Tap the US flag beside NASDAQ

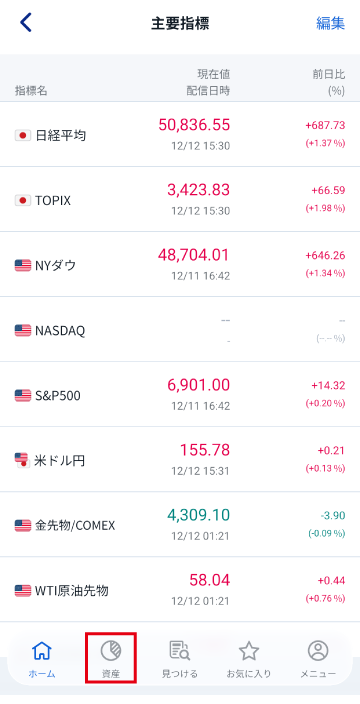(22, 330)
